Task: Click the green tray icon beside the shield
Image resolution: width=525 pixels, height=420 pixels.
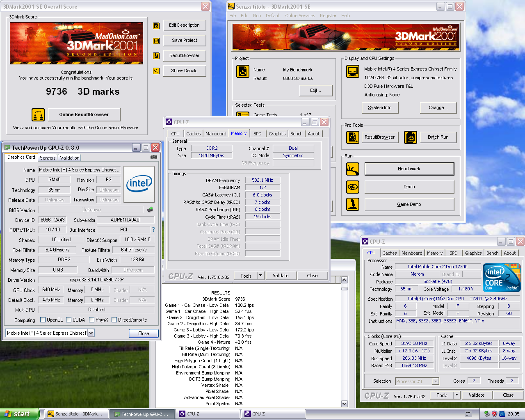Action: [x=487, y=414]
